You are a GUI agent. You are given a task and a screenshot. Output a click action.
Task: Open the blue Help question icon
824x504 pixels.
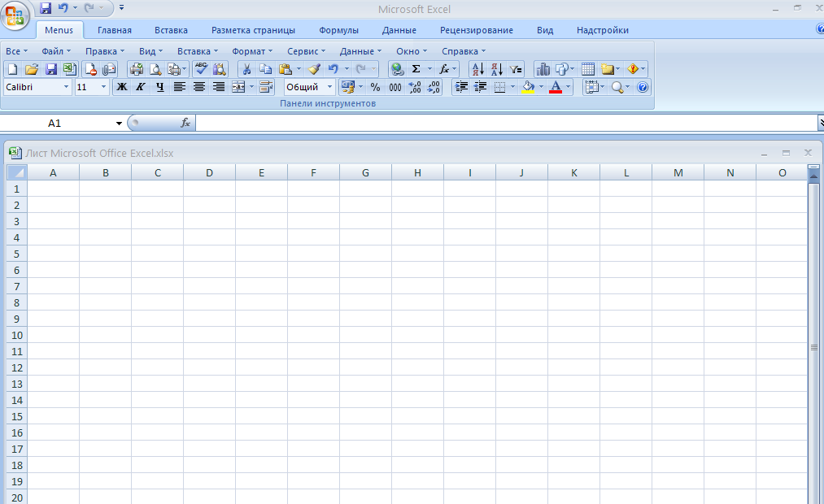[642, 87]
